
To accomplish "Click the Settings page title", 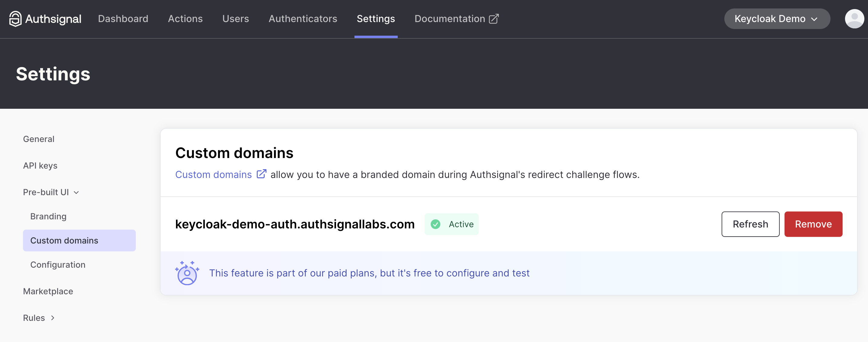I will tap(53, 74).
